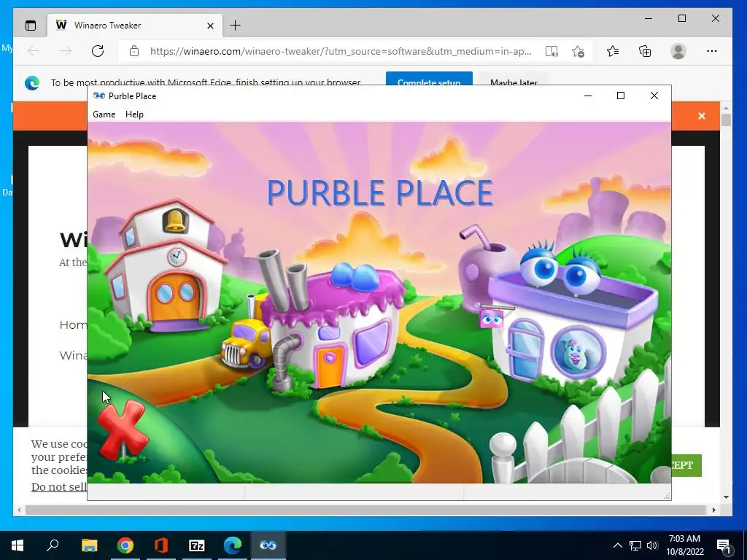Click the Do not sell link
Viewport: 747px width, 560px height.
click(x=59, y=486)
